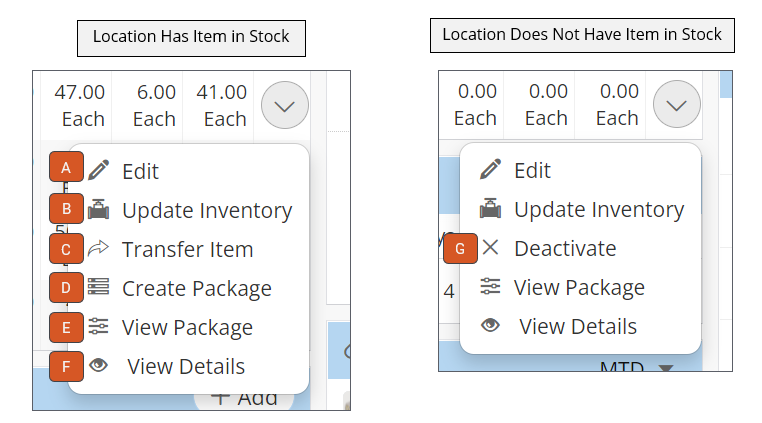Click eye icon next to View Details in the in-stock menu
This screenshot has width=762, height=423.
coord(99,365)
